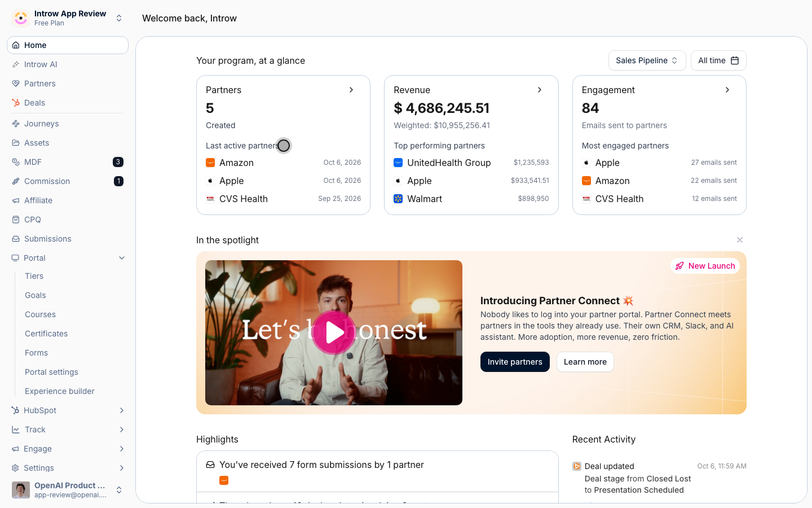The height and width of the screenshot is (508, 812).
Task: Click the New Launch badge
Action: tap(705, 266)
